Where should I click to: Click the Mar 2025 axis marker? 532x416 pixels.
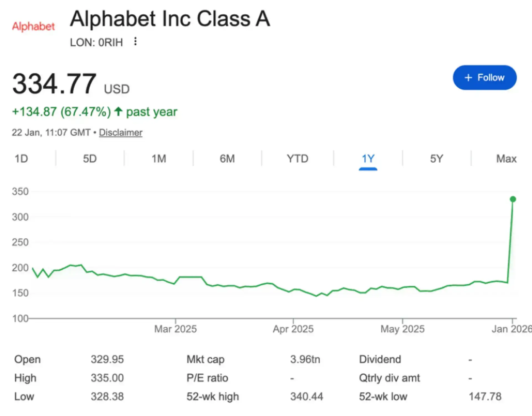tap(175, 329)
